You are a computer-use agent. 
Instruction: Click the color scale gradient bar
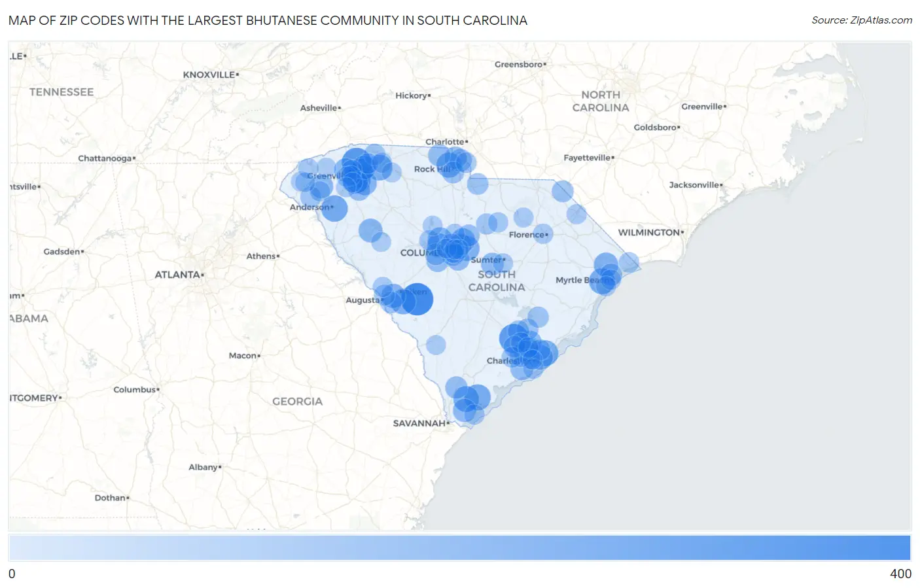pos(459,548)
